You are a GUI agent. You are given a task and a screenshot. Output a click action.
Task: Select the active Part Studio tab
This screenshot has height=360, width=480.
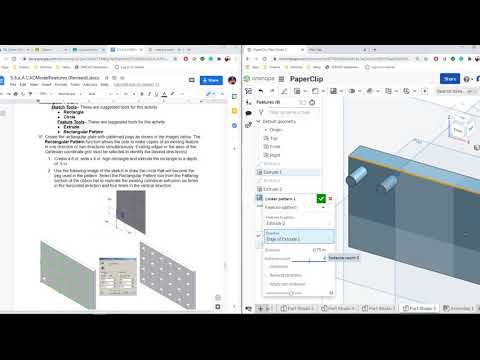coord(419,308)
